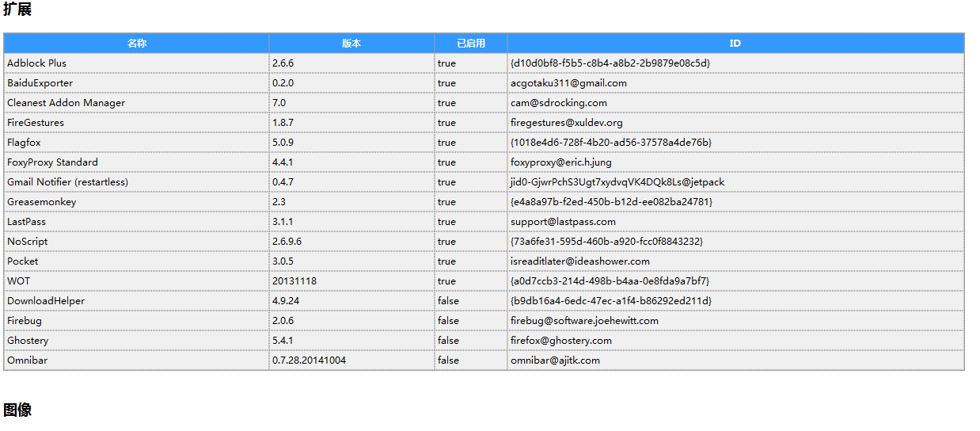
Task: Click the false value for Ghostery
Action: tap(471, 341)
